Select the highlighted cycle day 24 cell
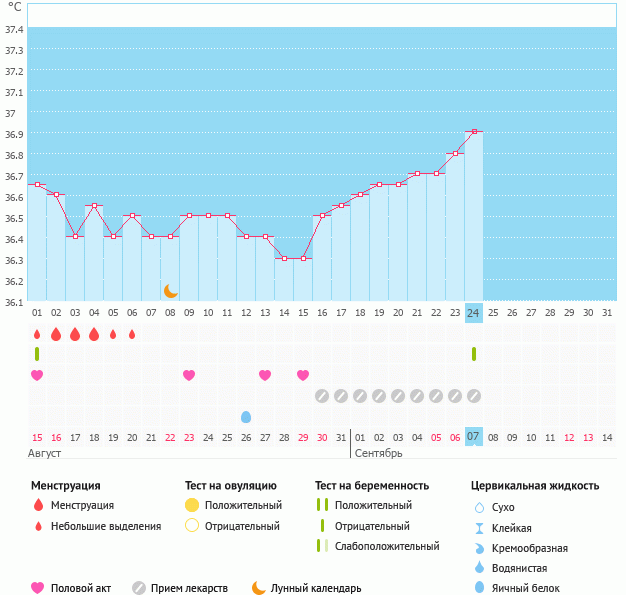 474,313
